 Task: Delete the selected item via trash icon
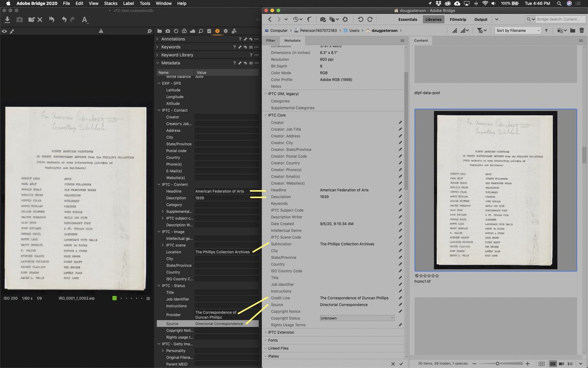tap(582, 30)
